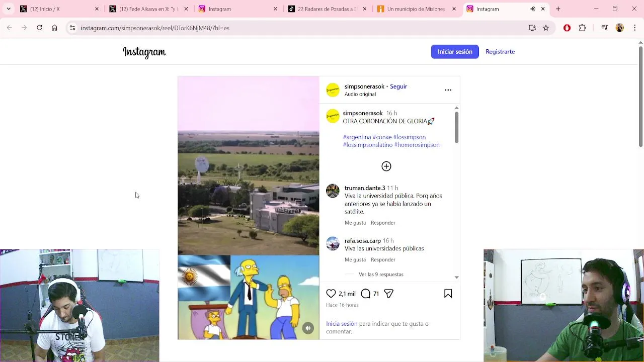Switch to the Un municipio de Misiones tab
Viewport: 644px width, 362px height.
click(x=417, y=9)
